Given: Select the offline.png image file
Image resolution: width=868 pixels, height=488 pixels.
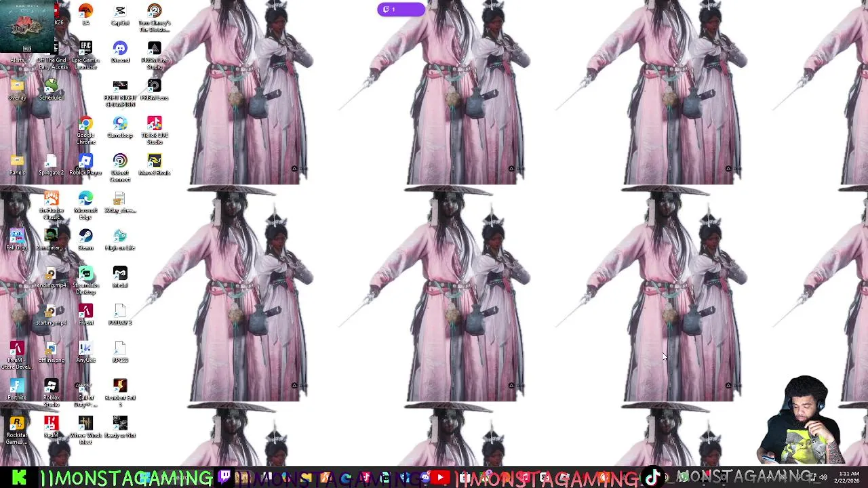Looking at the screenshot, I should pyautogui.click(x=51, y=352).
